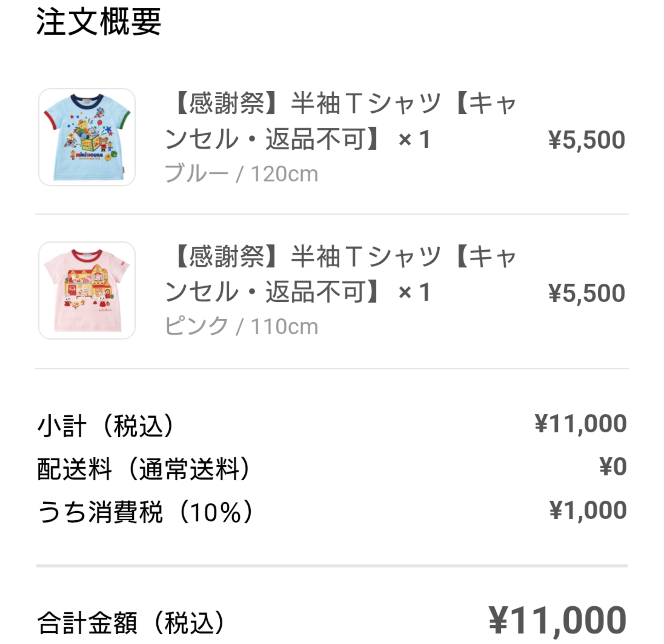Click the first item price ¥5,500
Viewport: 664px width, 644px height.
[x=586, y=140]
